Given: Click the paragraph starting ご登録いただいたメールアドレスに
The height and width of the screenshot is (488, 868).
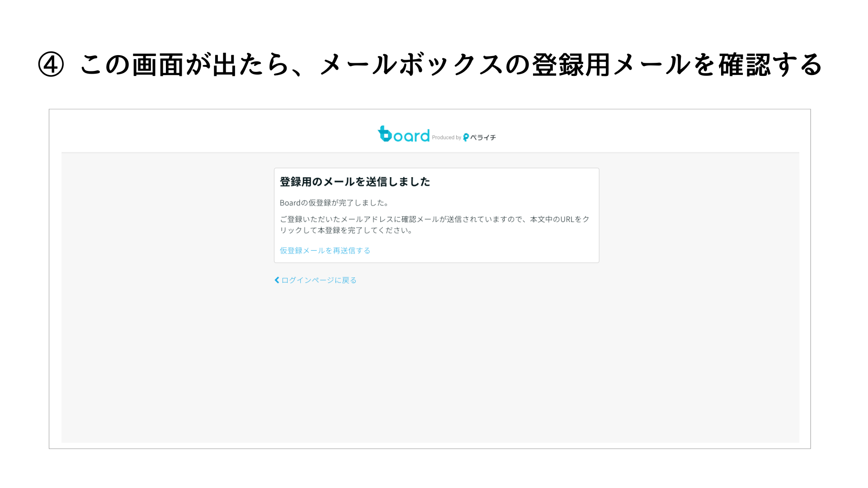Looking at the screenshot, I should tap(434, 225).
